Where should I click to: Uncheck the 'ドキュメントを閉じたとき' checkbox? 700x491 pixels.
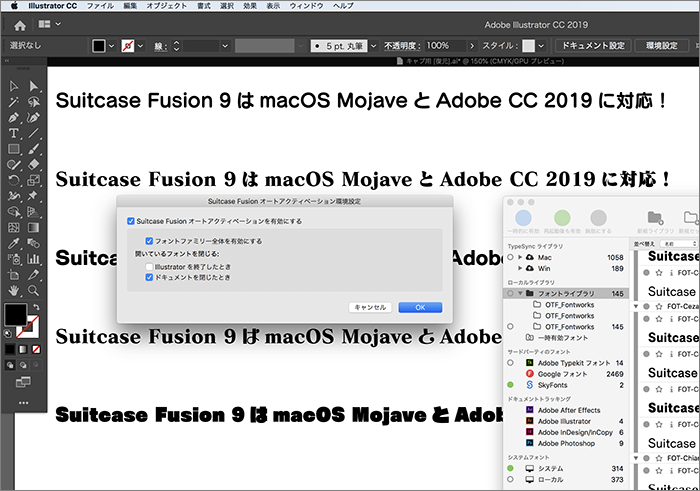pos(149,277)
